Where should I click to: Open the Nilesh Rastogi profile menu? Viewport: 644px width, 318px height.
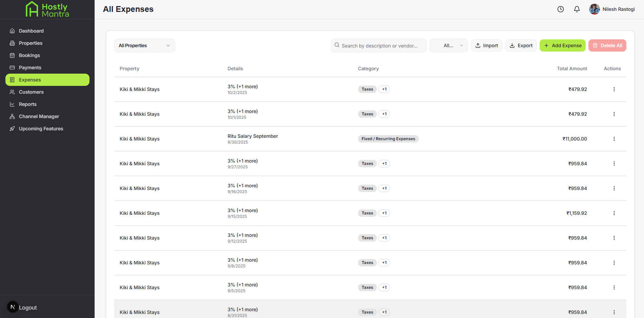(x=612, y=9)
